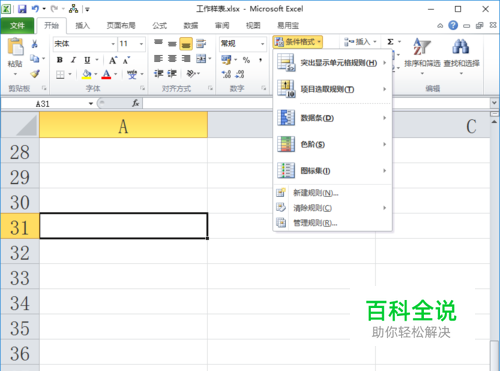Switch to the 审阅 review tab

(x=222, y=26)
